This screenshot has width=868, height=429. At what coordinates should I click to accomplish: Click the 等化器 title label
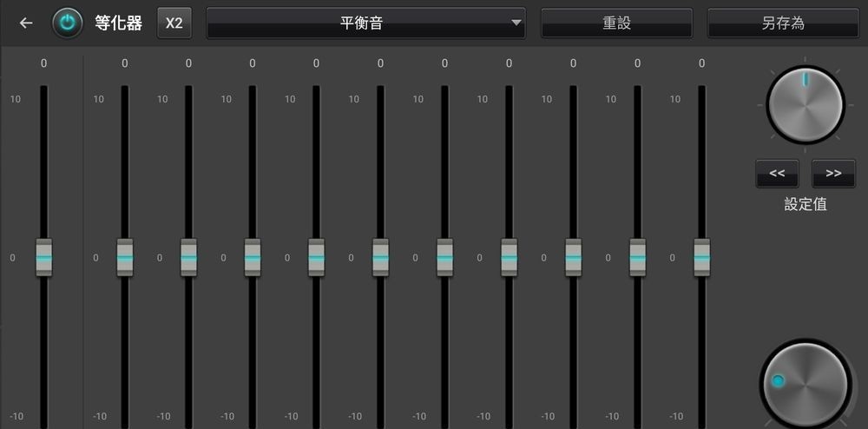(x=118, y=23)
